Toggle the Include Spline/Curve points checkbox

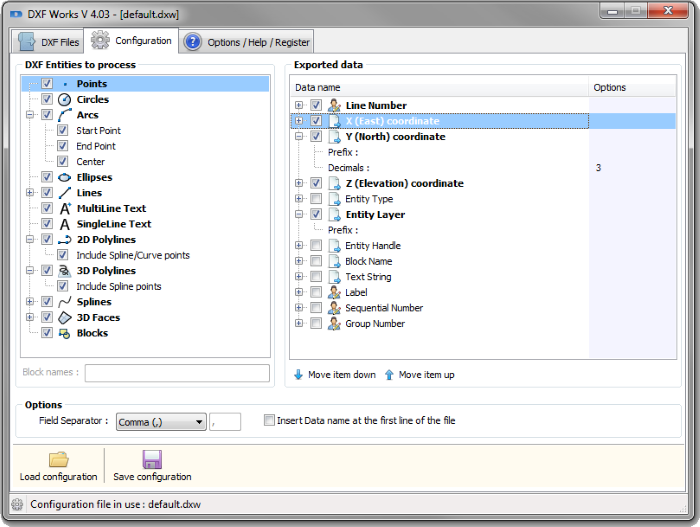pyautogui.click(x=62, y=255)
